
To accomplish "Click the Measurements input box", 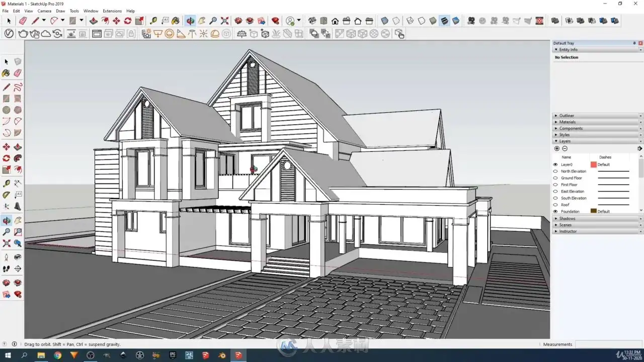I will [x=609, y=344].
